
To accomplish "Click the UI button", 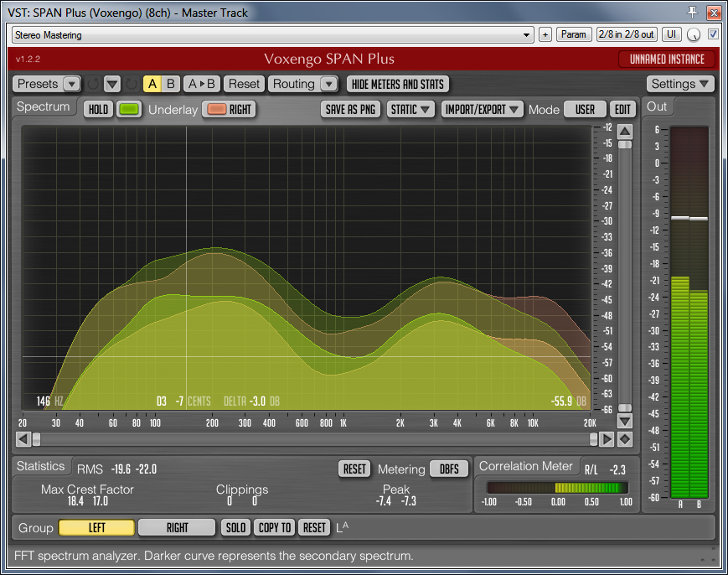I will [x=671, y=34].
